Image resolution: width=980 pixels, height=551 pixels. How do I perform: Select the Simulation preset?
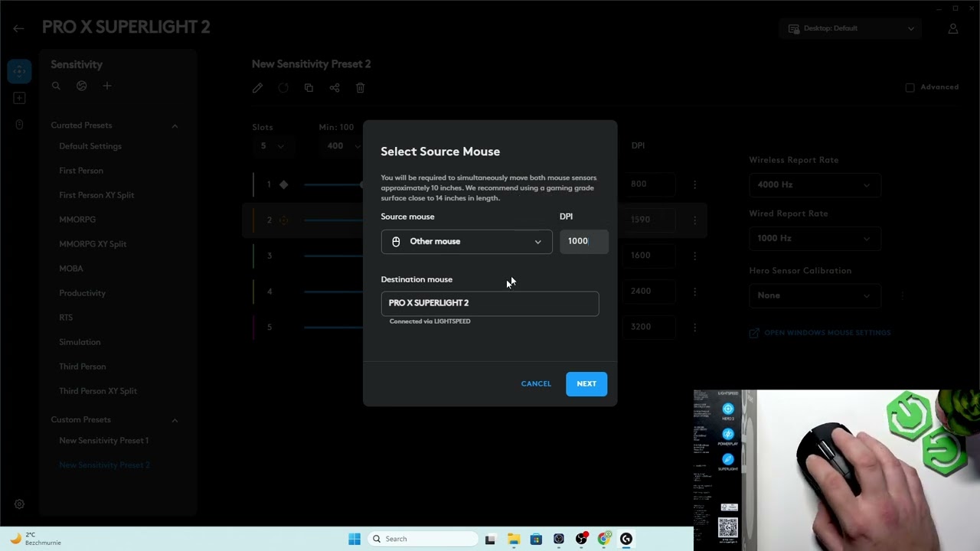tap(80, 342)
